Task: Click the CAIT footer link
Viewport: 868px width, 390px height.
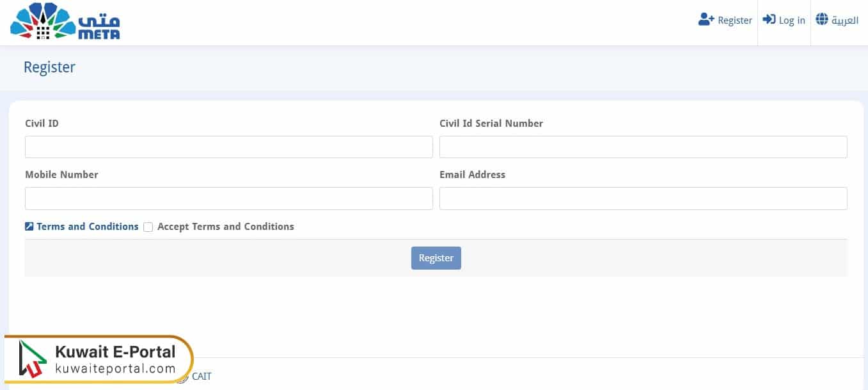Action: [202, 377]
